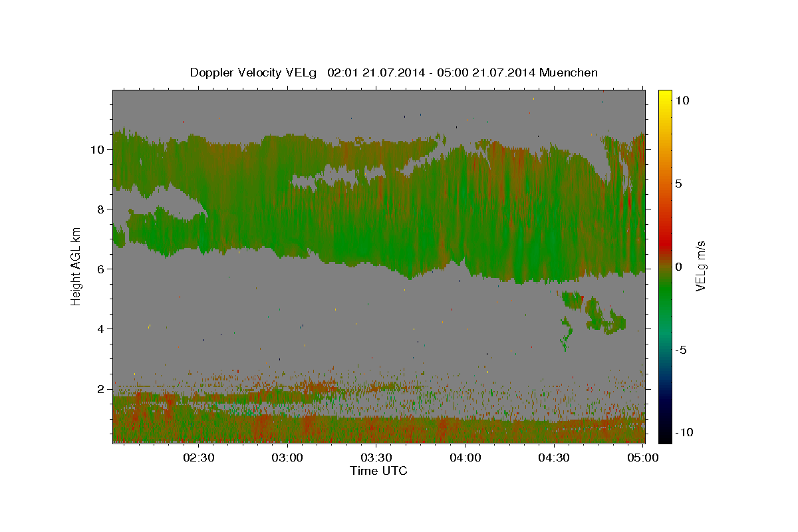
Task: Click the colorbar tick label '-10'
Action: (x=684, y=432)
